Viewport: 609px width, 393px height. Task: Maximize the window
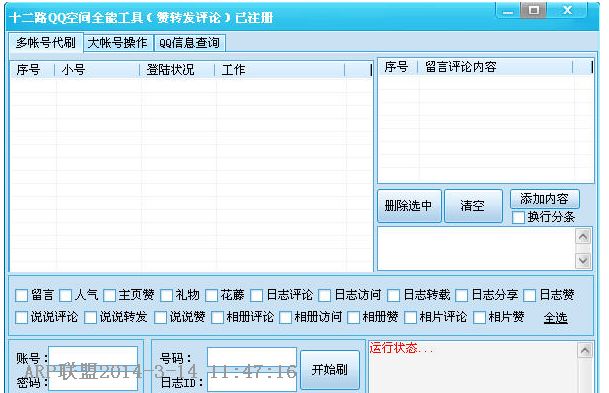click(534, 10)
